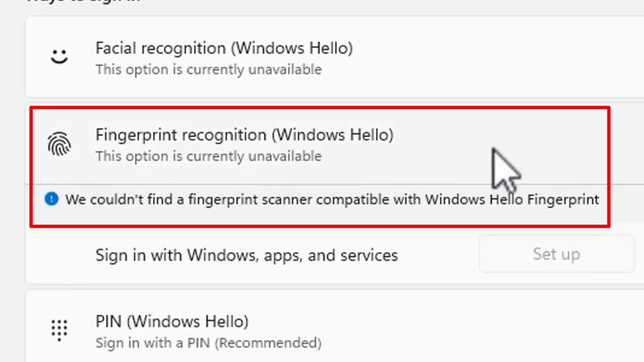Select the 'PIN (Windows Hello)' title text
This screenshot has width=644, height=362.
point(172,322)
